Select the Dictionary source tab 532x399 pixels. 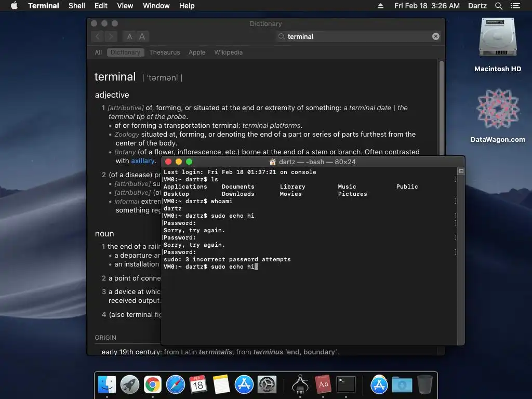coord(126,52)
